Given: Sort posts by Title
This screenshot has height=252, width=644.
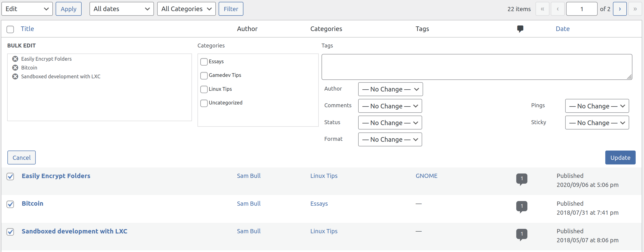Looking at the screenshot, I should tap(27, 29).
